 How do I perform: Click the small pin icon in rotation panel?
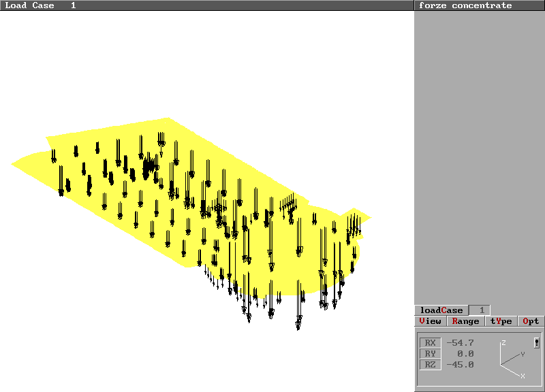pyautogui.click(x=537, y=343)
